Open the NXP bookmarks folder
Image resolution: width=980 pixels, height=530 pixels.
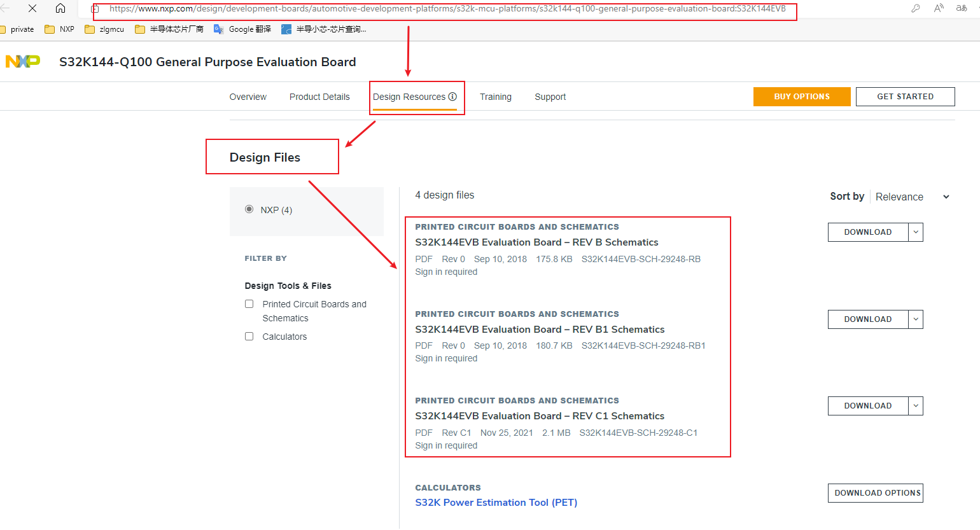coord(59,29)
